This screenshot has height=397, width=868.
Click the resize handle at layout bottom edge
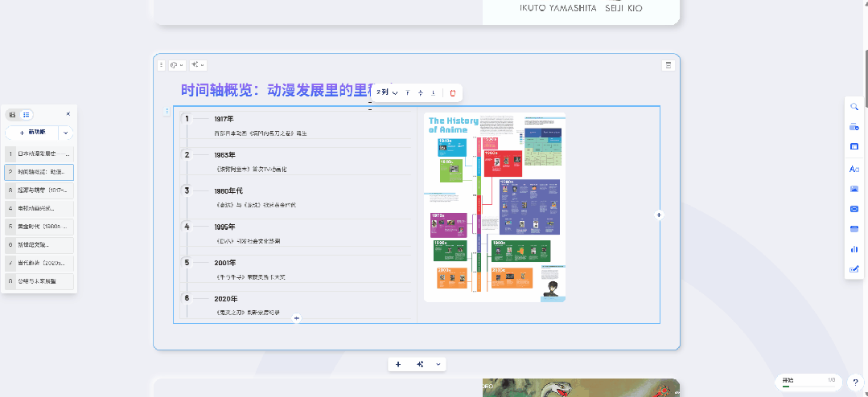(x=297, y=318)
